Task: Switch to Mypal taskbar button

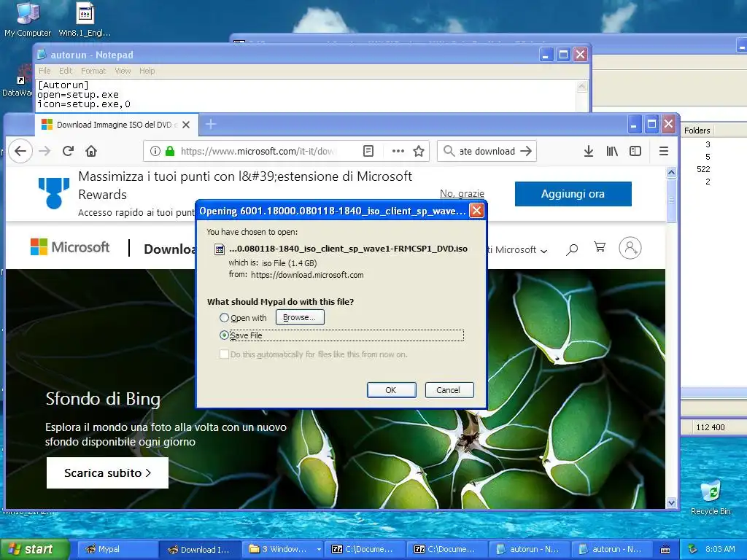Action: point(117,549)
